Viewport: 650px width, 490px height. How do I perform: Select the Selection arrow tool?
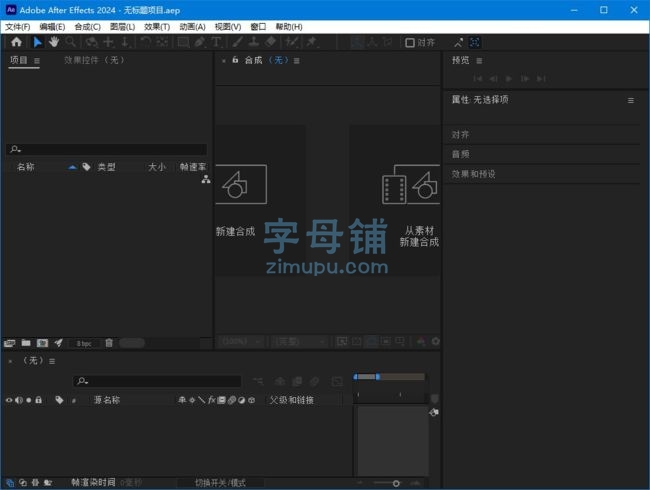(x=37, y=42)
